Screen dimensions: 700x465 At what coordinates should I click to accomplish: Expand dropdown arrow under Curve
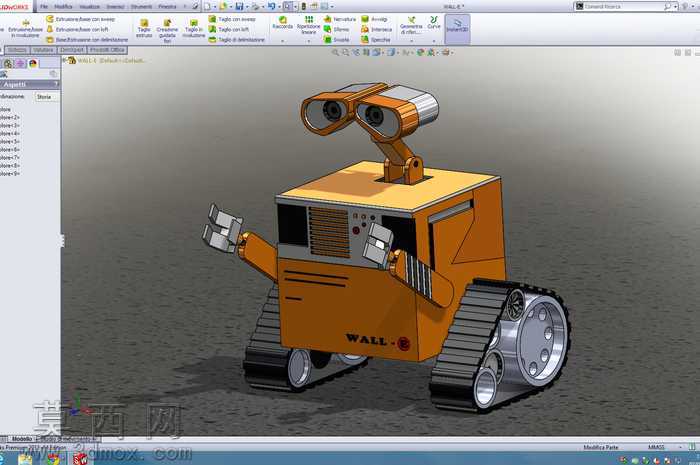pos(434,41)
